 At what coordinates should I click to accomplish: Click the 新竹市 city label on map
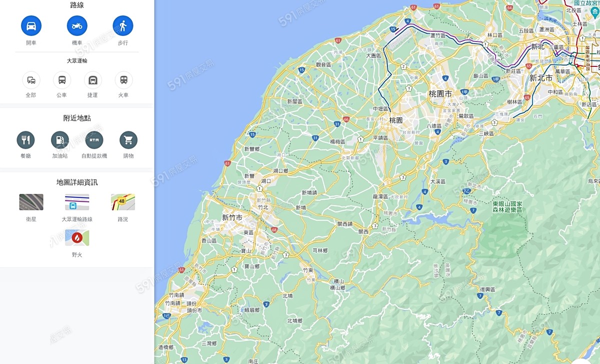(232, 218)
